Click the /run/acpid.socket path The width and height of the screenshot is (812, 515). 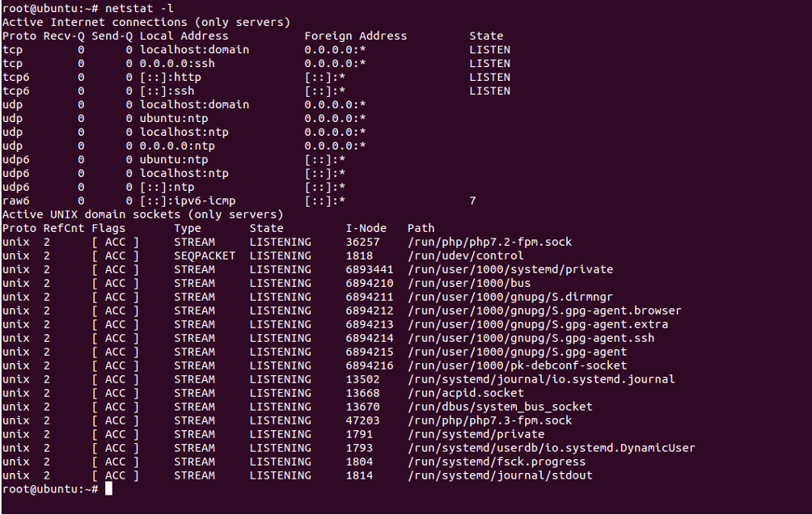coord(466,393)
